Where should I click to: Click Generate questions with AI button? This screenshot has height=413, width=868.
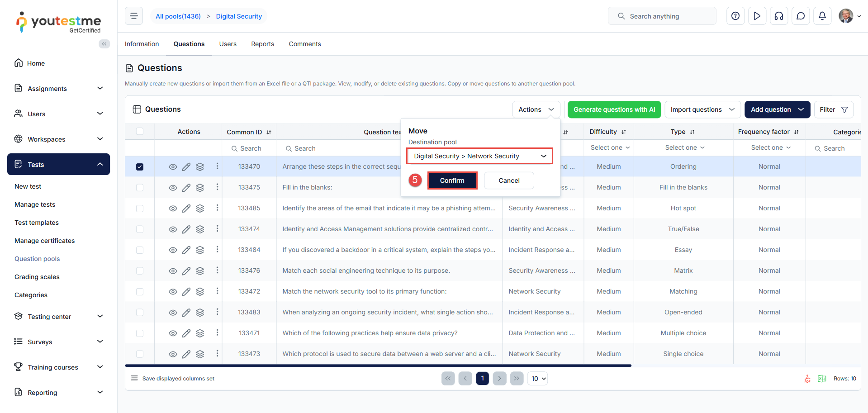[x=614, y=109]
